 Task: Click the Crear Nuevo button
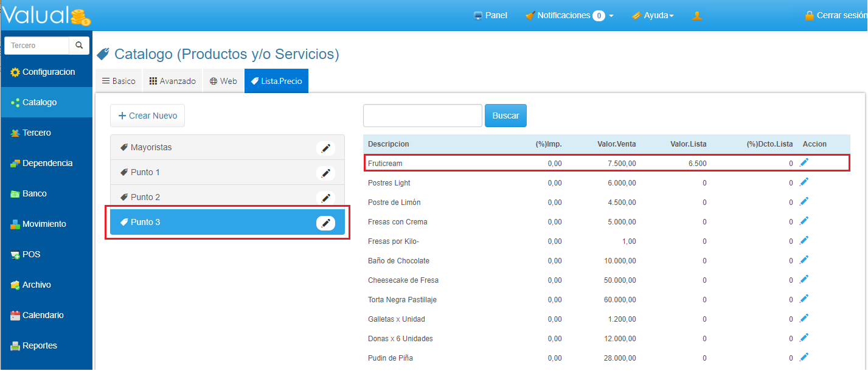pyautogui.click(x=147, y=116)
